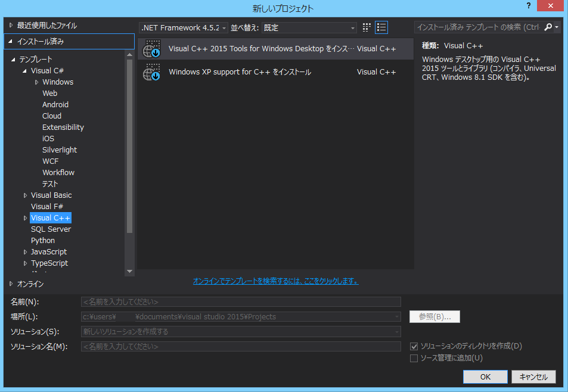
Task: Expand the online section
Action: [11, 284]
